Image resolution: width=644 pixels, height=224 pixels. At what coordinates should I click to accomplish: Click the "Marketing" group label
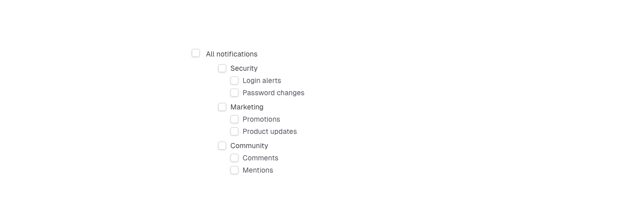click(247, 107)
